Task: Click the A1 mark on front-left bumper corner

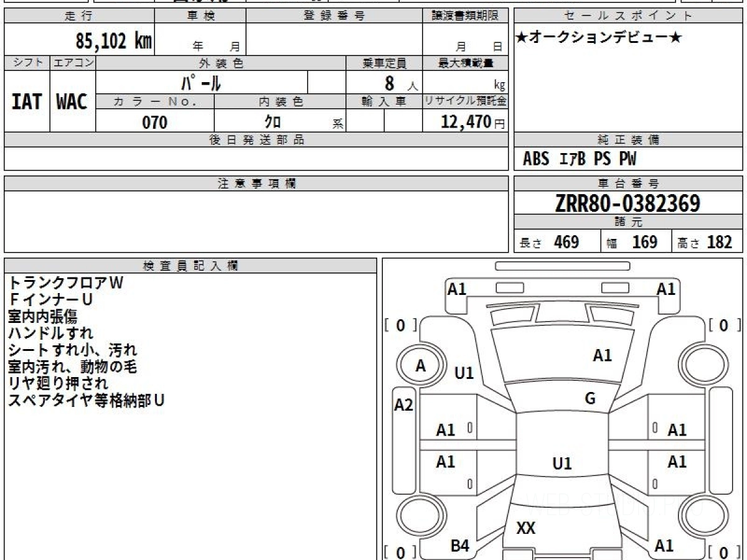Action: 457,289
